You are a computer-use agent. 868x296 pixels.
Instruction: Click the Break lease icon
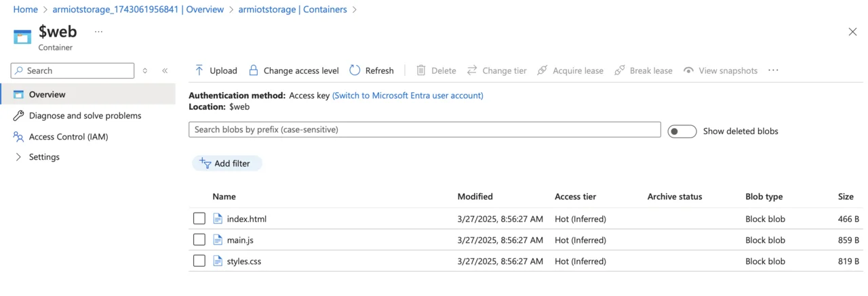tap(620, 70)
